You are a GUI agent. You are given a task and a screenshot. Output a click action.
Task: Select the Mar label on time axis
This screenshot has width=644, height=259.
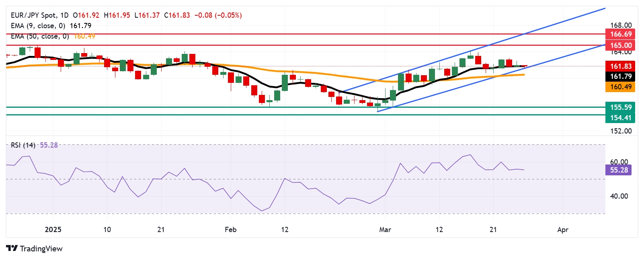(385, 230)
